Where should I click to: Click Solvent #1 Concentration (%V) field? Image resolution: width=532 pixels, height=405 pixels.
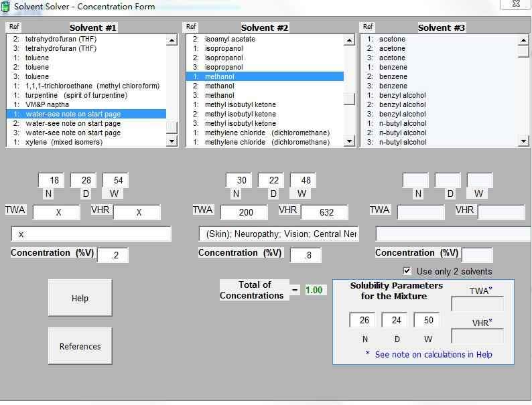[x=113, y=255]
